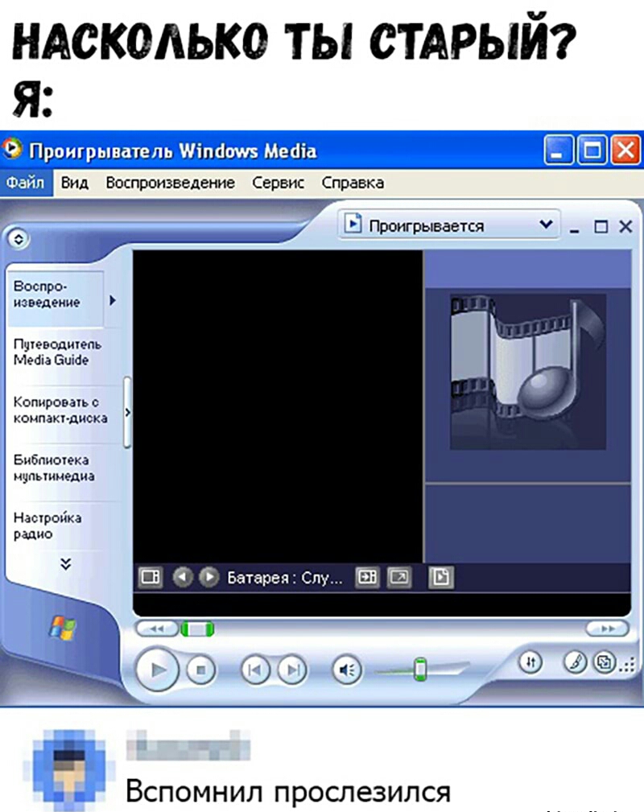Screen dimensions: 644x812
Task: Adjust the volume slider
Action: click(x=421, y=670)
